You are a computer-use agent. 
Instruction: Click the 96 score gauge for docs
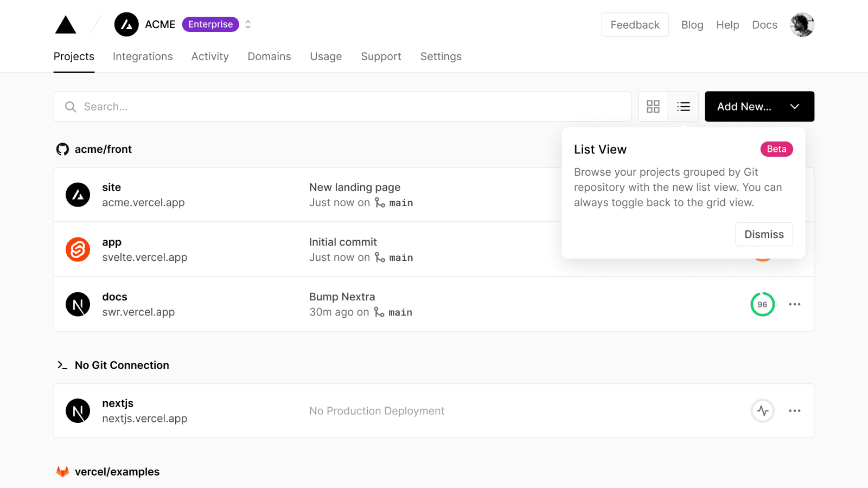(762, 304)
